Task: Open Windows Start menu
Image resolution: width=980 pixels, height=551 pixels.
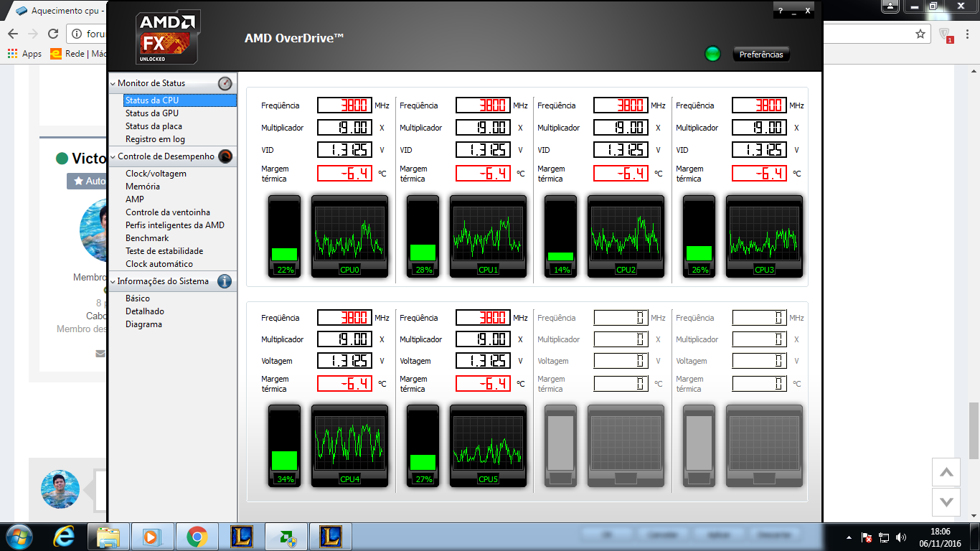Action: coord(19,536)
